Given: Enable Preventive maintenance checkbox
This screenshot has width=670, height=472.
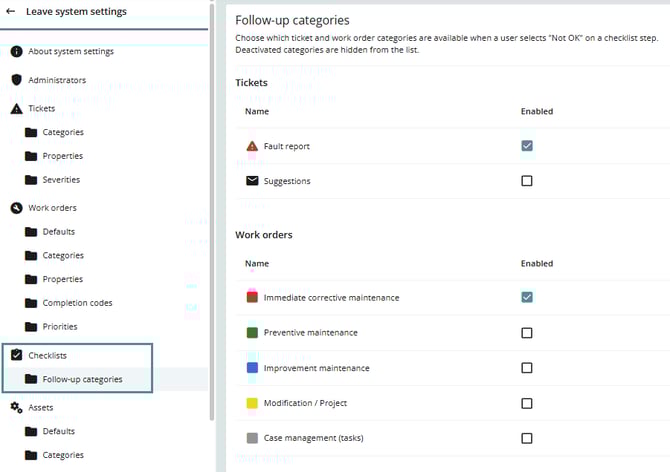Looking at the screenshot, I should pos(527,333).
